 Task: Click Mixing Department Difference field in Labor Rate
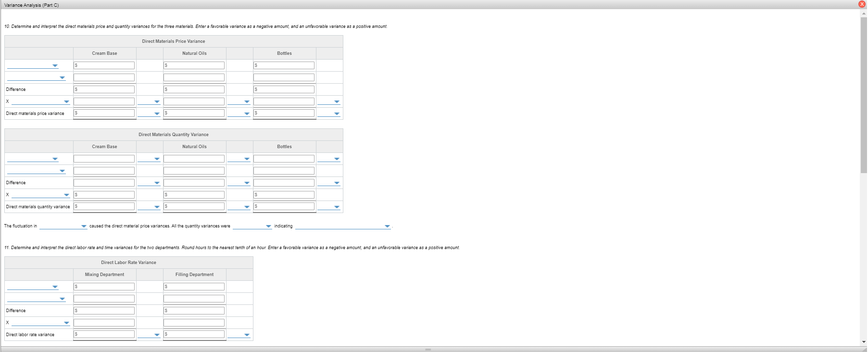104,311
